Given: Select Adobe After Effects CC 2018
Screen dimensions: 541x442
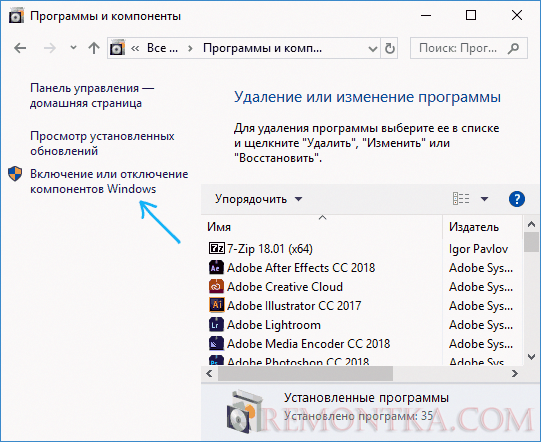Looking at the screenshot, I should pyautogui.click(x=301, y=268).
